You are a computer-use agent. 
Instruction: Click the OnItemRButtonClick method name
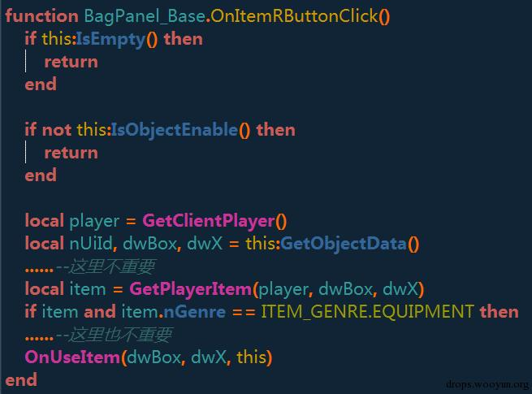pyautogui.click(x=294, y=16)
